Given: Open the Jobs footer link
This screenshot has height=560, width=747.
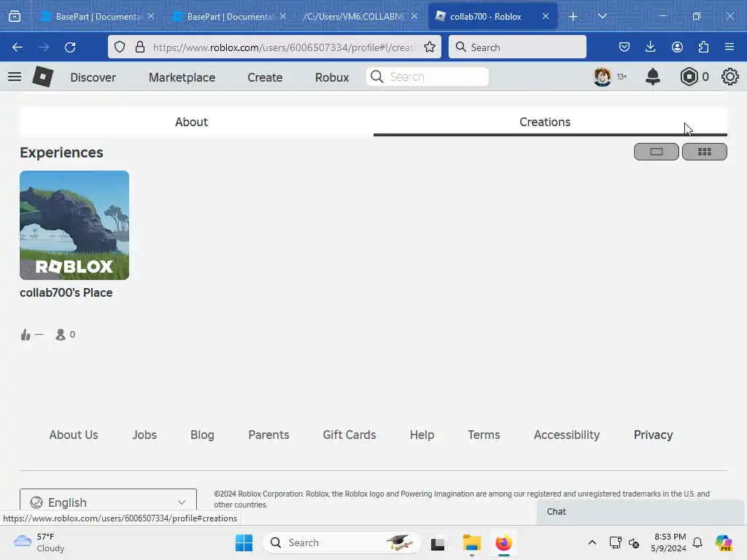Looking at the screenshot, I should 144,435.
